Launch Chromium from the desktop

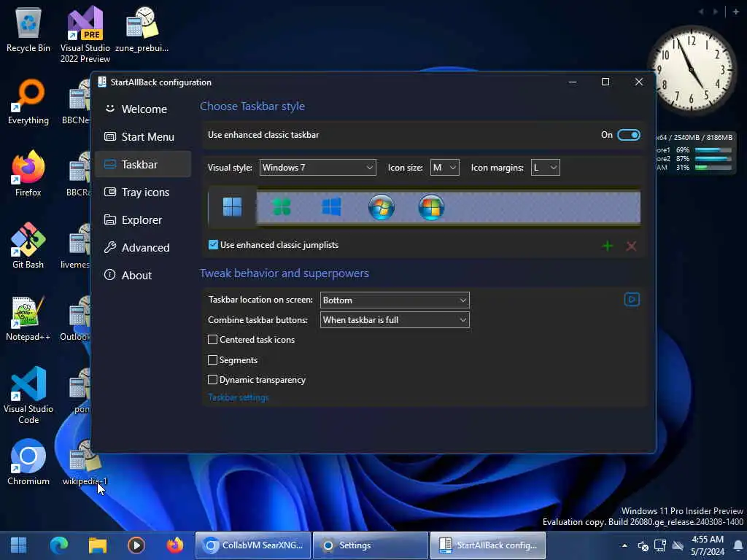point(28,462)
